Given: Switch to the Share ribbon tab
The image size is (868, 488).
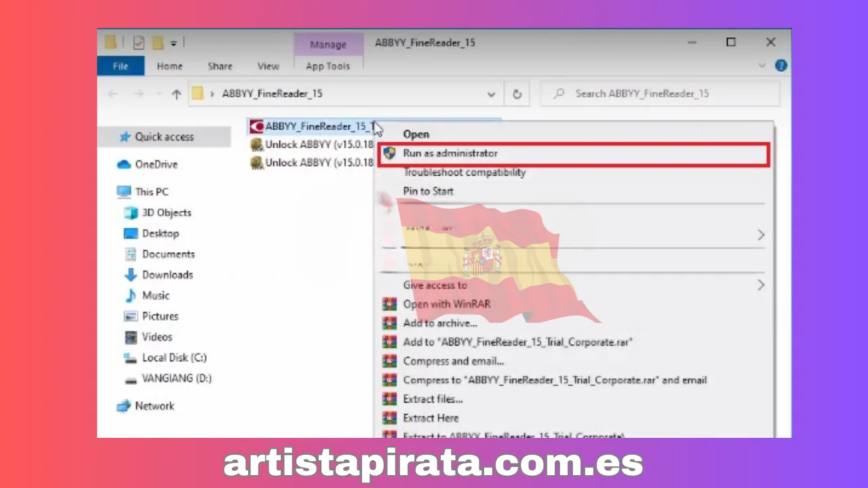Looking at the screenshot, I should (220, 66).
